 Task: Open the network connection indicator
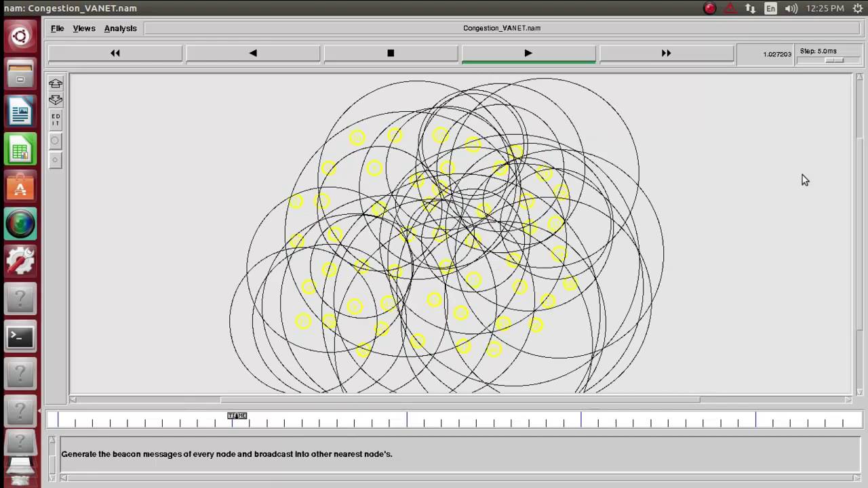tap(750, 8)
